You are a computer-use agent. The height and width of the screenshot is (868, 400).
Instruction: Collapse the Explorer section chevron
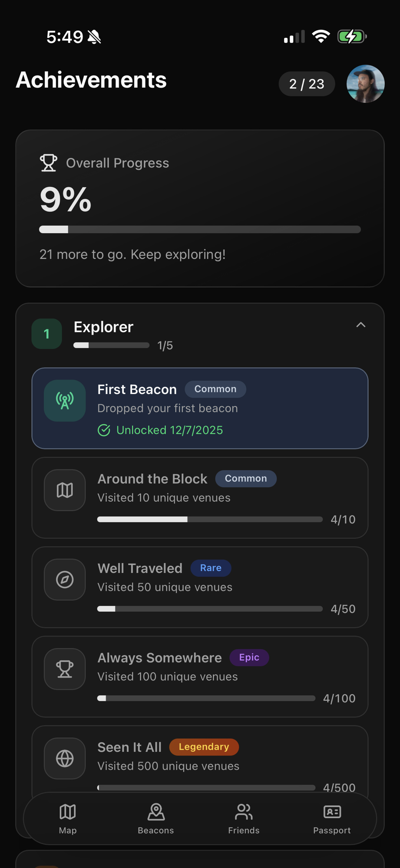(x=360, y=325)
